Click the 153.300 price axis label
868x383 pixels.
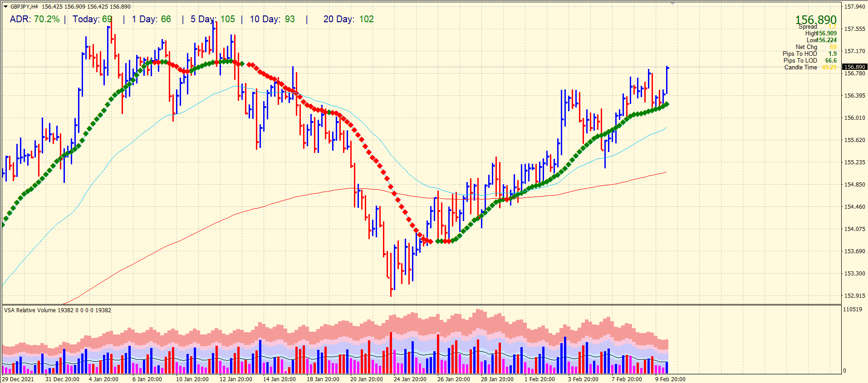click(x=854, y=274)
